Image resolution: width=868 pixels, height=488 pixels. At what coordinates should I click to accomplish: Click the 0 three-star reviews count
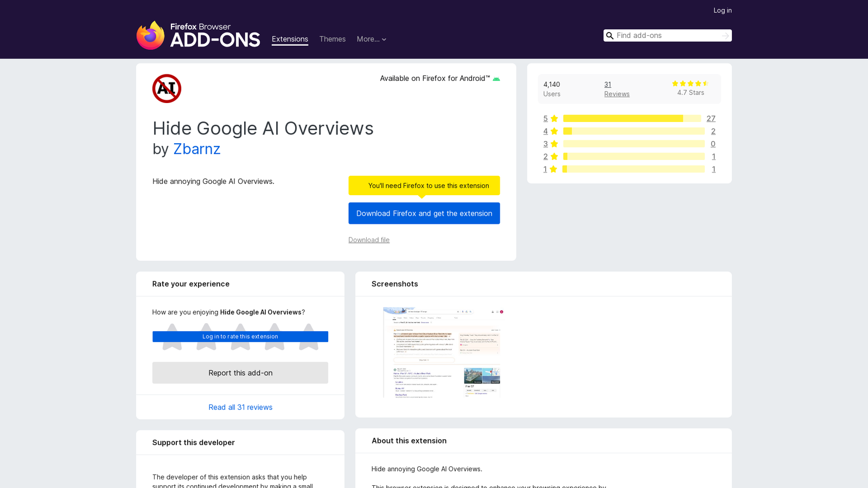tap(713, 144)
